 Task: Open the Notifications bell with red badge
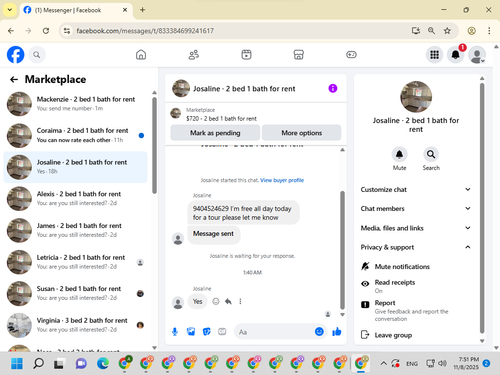tap(456, 55)
